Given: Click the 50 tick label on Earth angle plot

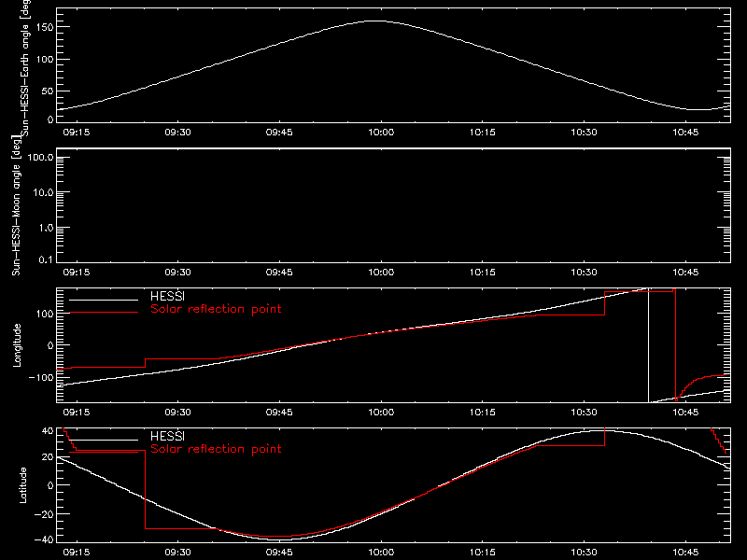Looking at the screenshot, I should pos(48,91).
